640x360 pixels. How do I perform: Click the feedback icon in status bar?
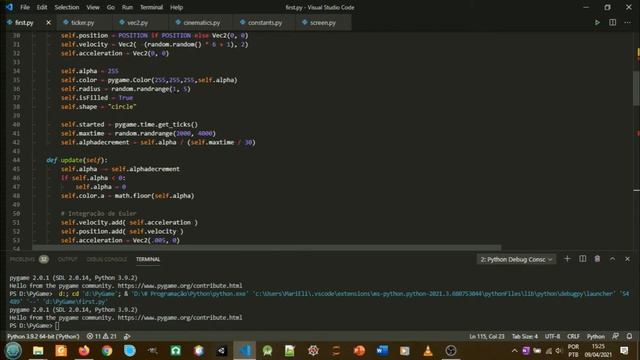click(x=616, y=336)
